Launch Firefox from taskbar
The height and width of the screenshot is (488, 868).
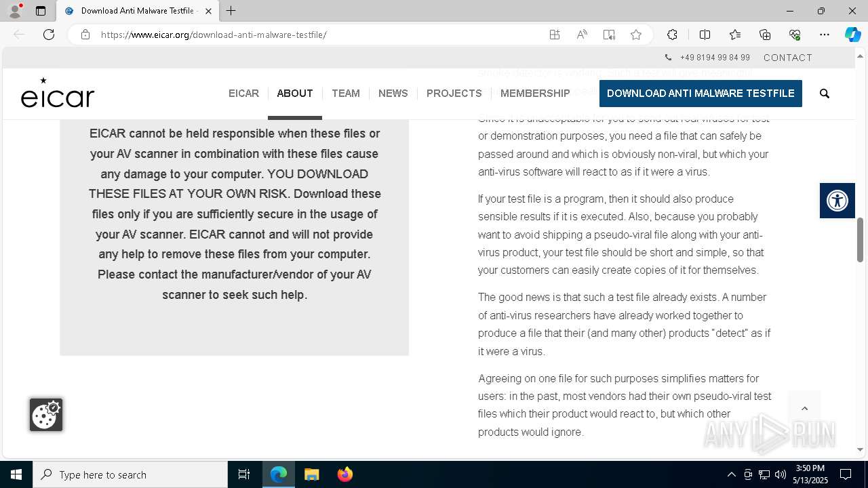coord(345,474)
